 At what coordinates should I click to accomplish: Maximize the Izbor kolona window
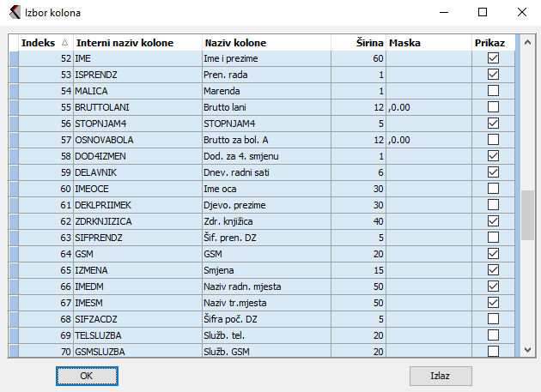click(483, 12)
